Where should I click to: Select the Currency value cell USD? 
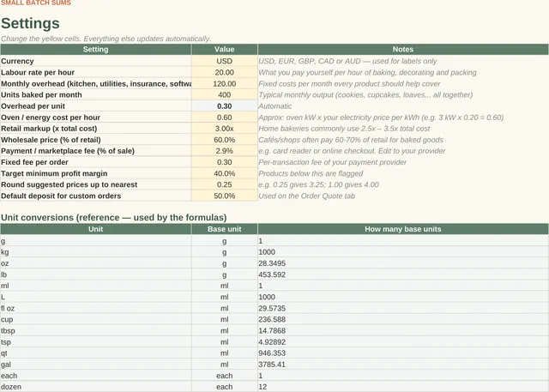click(225, 61)
